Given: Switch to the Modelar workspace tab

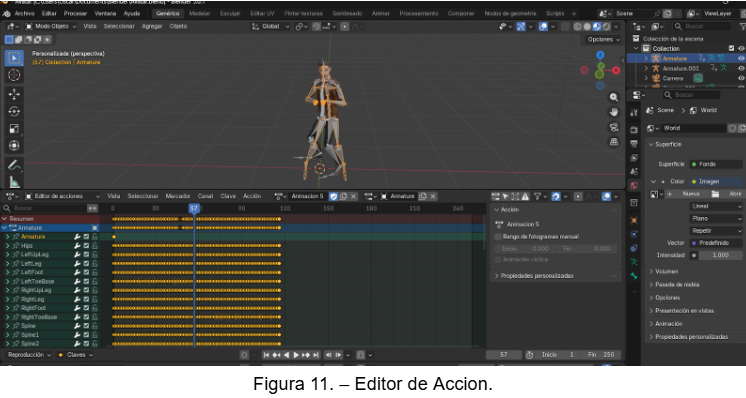Looking at the screenshot, I should pos(199,13).
